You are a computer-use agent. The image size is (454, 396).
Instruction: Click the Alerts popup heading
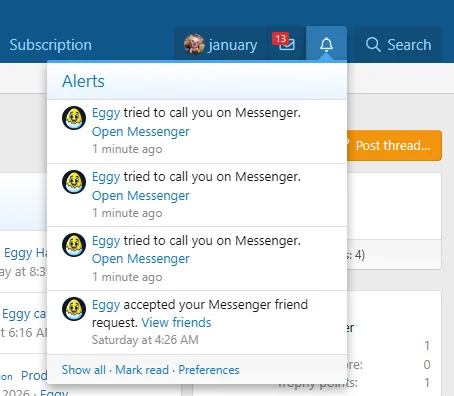(x=83, y=81)
